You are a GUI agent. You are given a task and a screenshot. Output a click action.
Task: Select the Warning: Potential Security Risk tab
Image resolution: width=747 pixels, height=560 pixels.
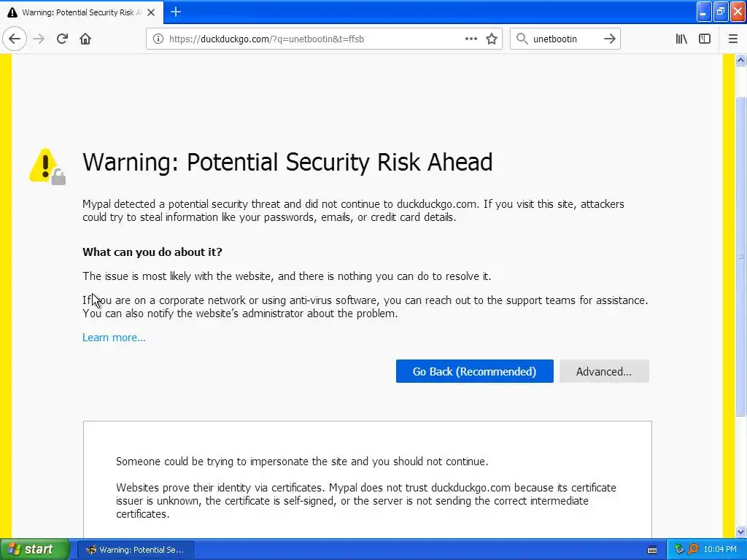[x=82, y=12]
